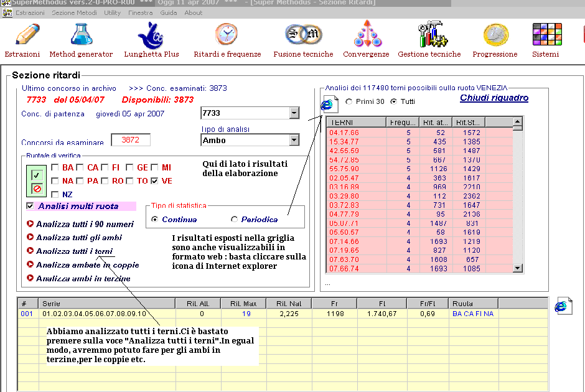Select Continua statistic type

click(154, 219)
